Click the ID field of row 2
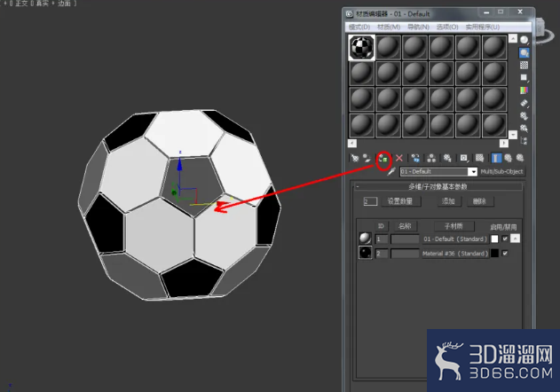Screen dimensions: 560x392 (381, 254)
